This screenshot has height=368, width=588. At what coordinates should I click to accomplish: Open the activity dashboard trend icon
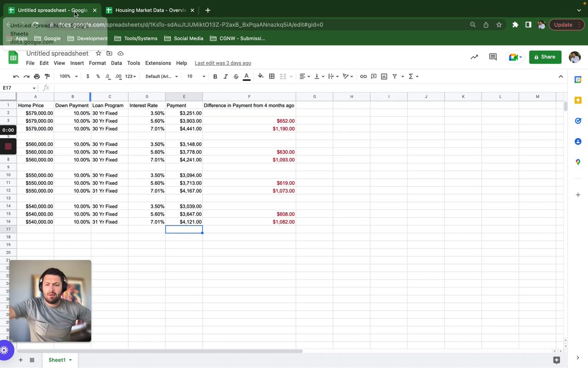[x=474, y=57]
